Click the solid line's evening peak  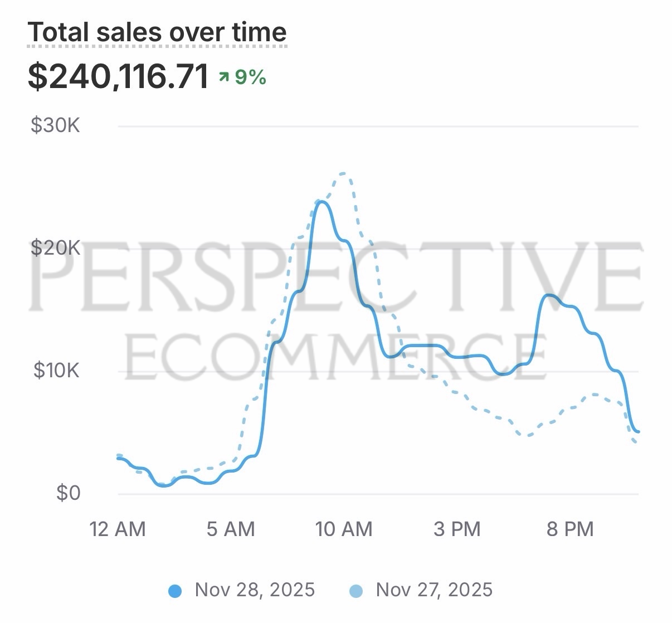tap(549, 295)
